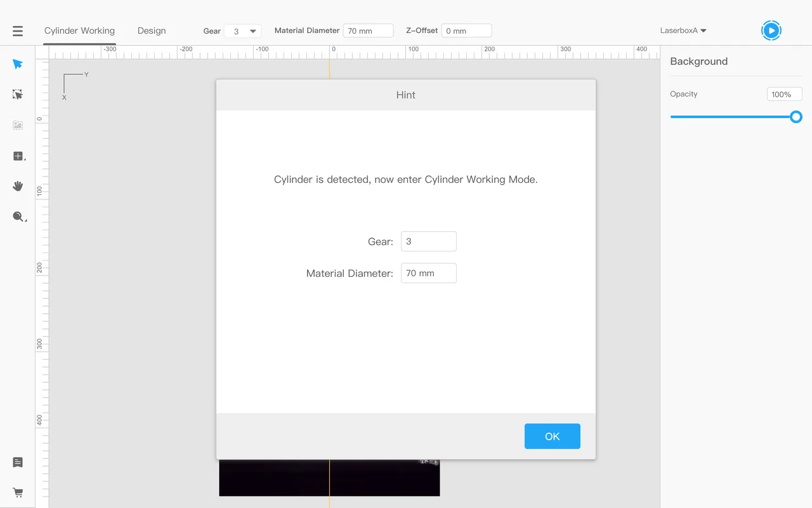This screenshot has height=508, width=812.
Task: Adjust the Background opacity slider handle
Action: tap(796, 117)
